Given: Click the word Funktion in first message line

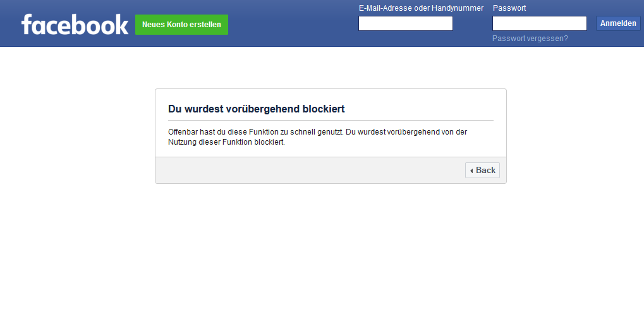Looking at the screenshot, I should (264, 132).
